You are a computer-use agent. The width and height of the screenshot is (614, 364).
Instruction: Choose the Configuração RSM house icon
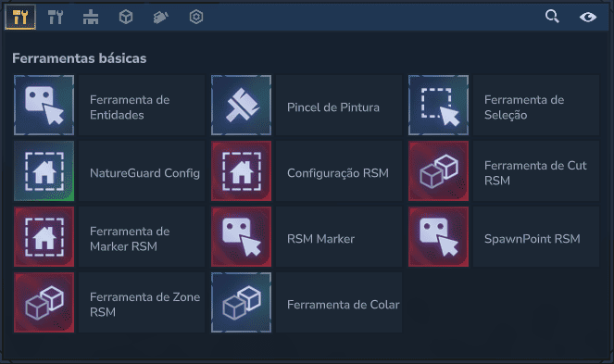[241, 170]
